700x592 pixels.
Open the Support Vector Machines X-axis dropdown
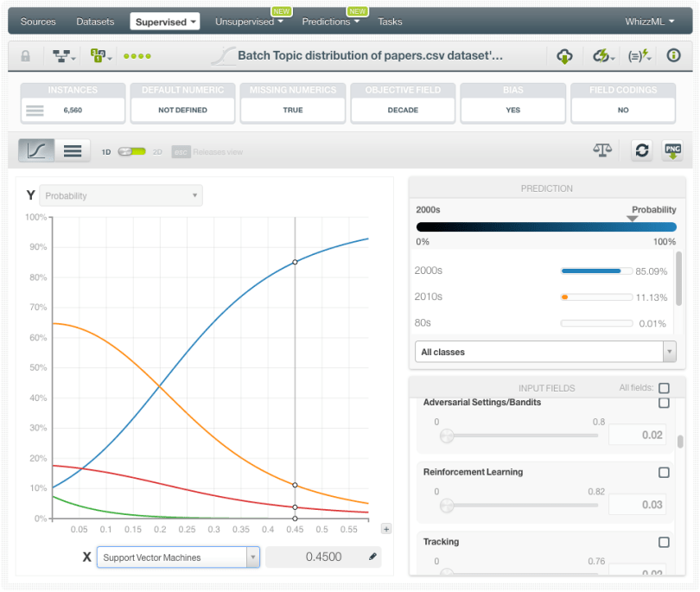click(x=178, y=557)
